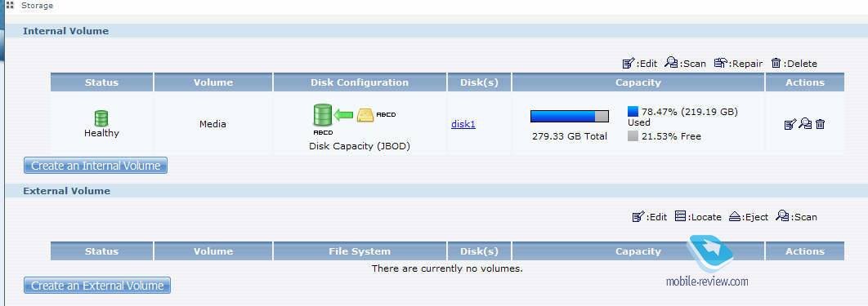Edit the Media volume via the edit icon
Screen dimensions: 868x306
pos(790,124)
